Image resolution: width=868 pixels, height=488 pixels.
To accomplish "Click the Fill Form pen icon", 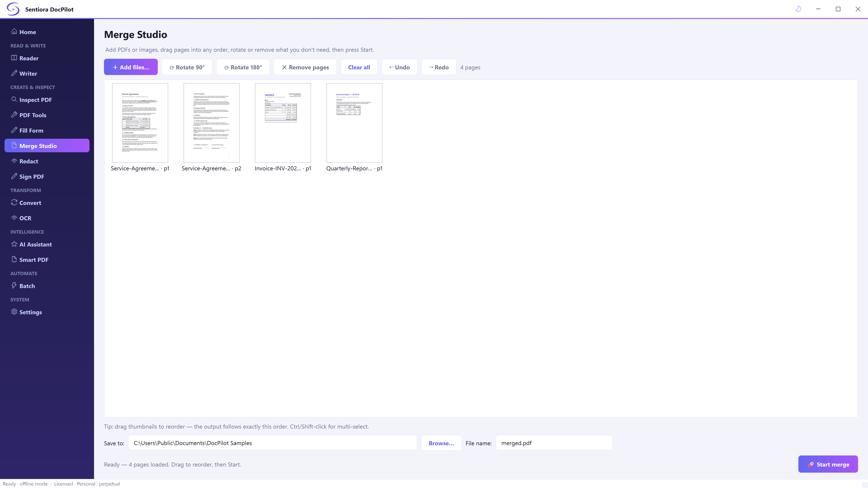I will coord(14,130).
